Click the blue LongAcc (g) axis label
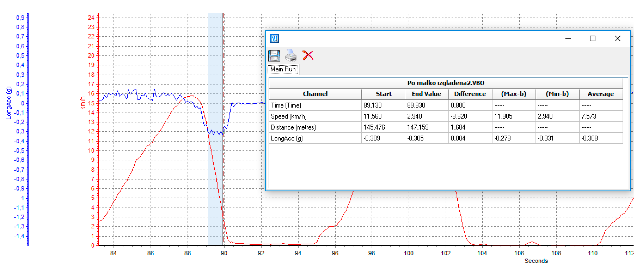Screen dimensions: 644x268 (9, 103)
